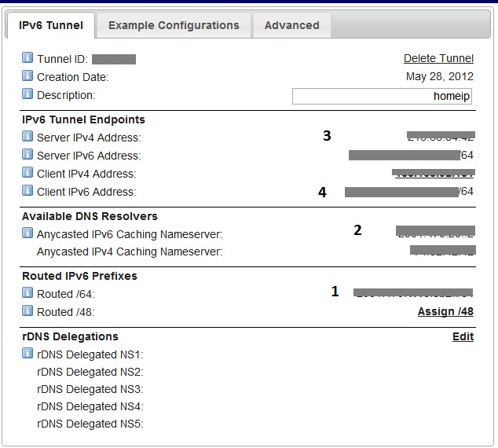Viewport: 498px width, 448px height.
Task: Click the Description info icon
Action: [x=27, y=94]
